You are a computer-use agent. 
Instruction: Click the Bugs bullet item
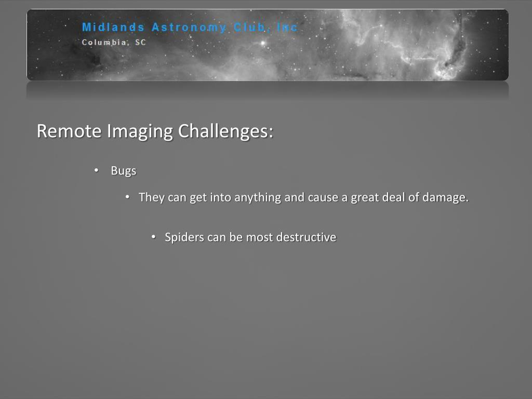(x=124, y=170)
